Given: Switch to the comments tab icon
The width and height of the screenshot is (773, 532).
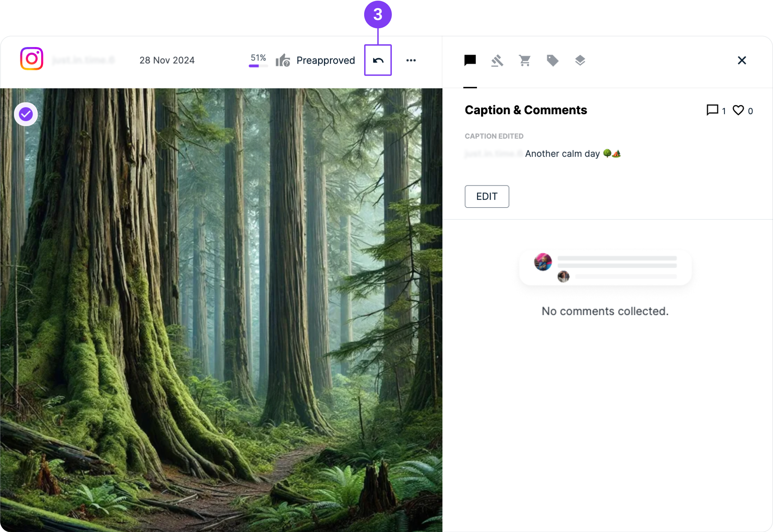Looking at the screenshot, I should (470, 60).
